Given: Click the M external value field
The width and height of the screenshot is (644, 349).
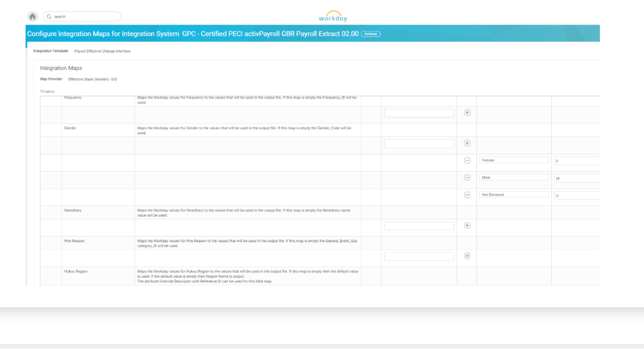Looking at the screenshot, I should coord(577,177).
